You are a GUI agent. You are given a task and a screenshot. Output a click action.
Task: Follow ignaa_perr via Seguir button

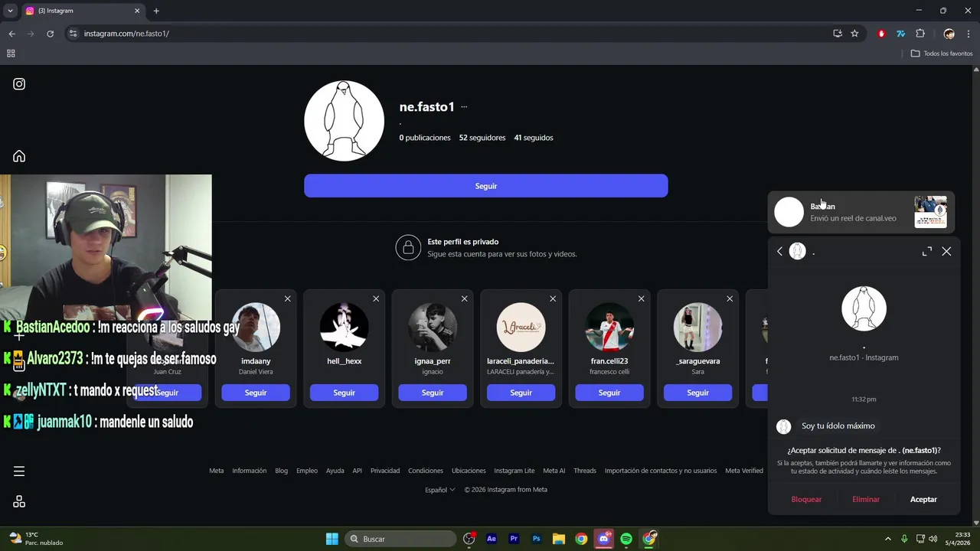click(x=433, y=393)
